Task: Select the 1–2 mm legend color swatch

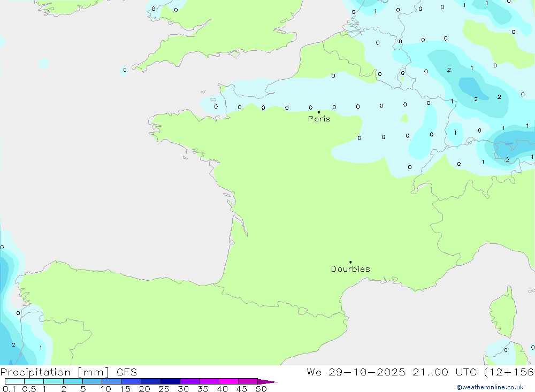Action: tap(53, 381)
